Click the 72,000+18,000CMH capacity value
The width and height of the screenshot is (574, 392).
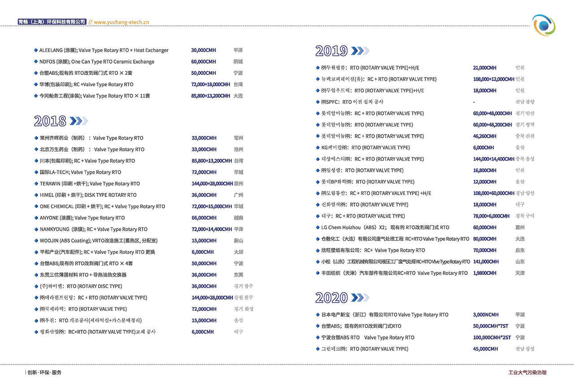(x=211, y=84)
